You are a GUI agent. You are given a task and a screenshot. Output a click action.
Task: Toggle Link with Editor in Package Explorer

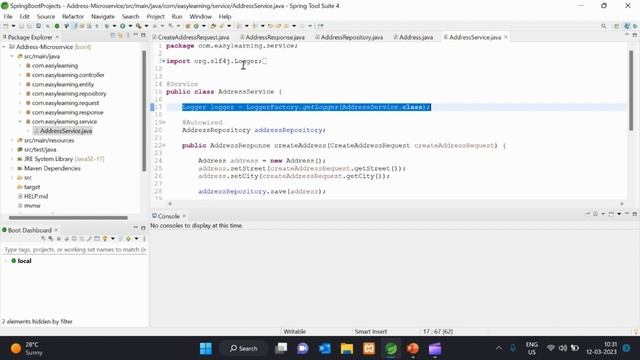pyautogui.click(x=120, y=36)
